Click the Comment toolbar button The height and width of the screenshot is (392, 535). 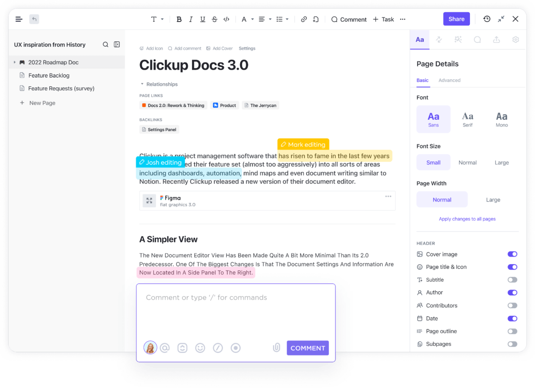click(x=349, y=19)
